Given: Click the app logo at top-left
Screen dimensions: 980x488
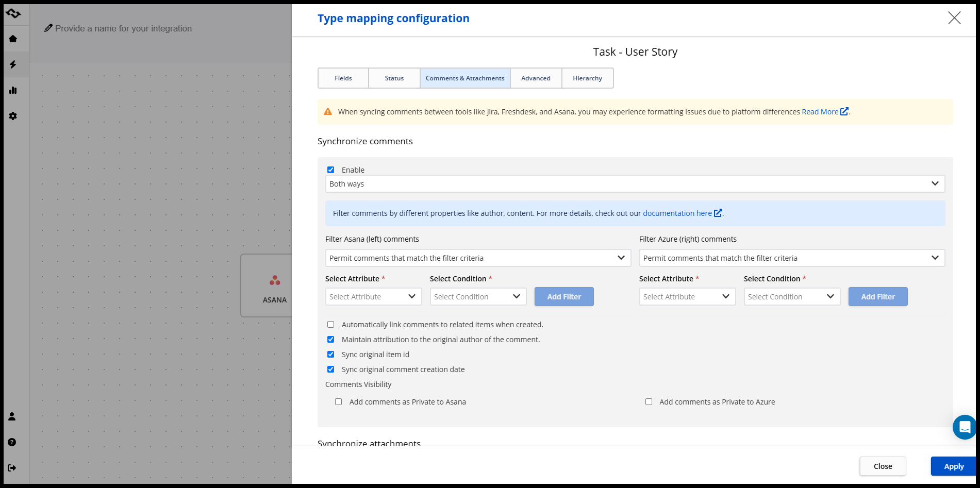Looking at the screenshot, I should coord(13,13).
